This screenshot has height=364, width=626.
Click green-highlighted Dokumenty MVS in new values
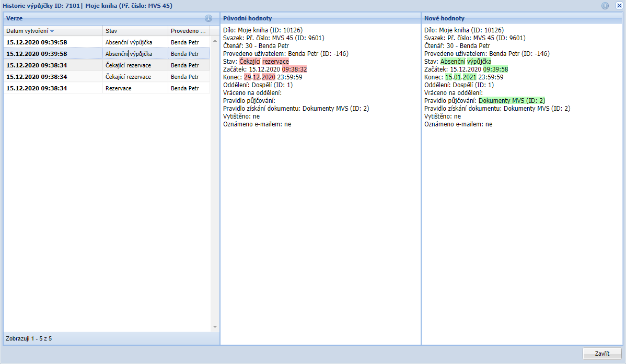pyautogui.click(x=512, y=101)
